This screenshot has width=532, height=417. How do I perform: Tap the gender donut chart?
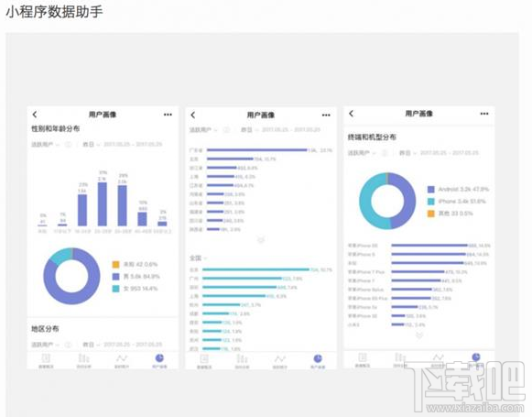[x=71, y=276]
